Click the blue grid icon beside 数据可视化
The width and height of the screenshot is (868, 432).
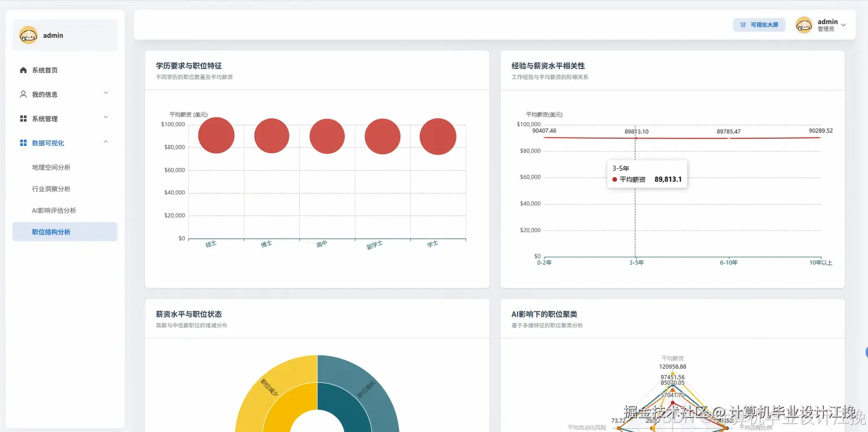23,143
